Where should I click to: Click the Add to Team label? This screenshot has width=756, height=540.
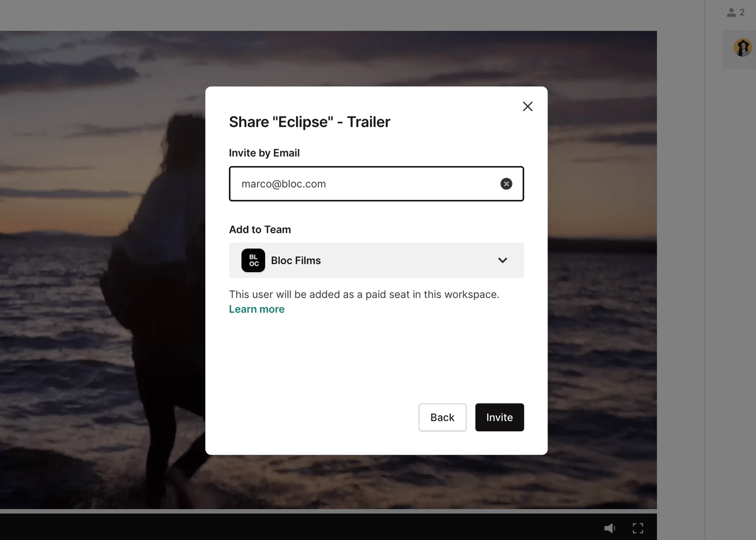[260, 230]
